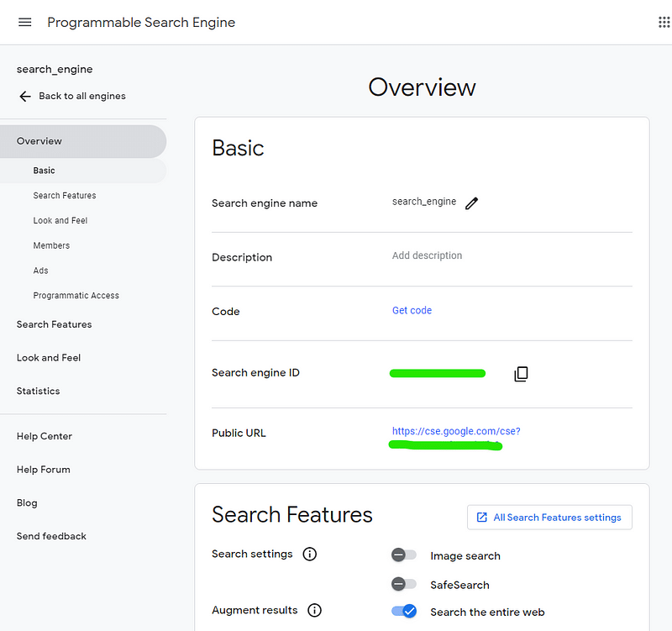Screen dimensions: 672x631
Task: Open the Google apps grid
Action: click(x=664, y=23)
